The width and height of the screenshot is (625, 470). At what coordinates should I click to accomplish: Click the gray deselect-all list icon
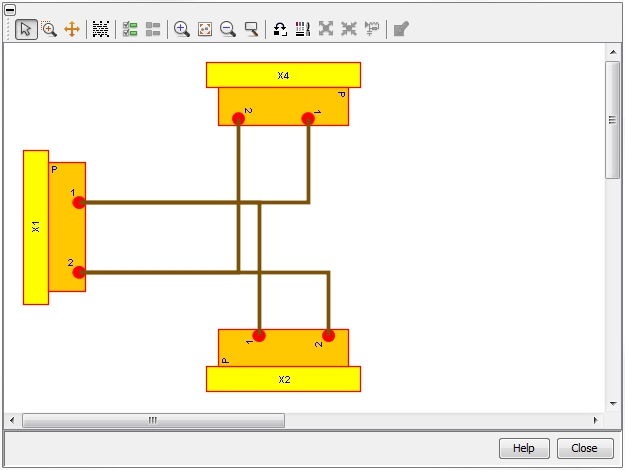[153, 29]
